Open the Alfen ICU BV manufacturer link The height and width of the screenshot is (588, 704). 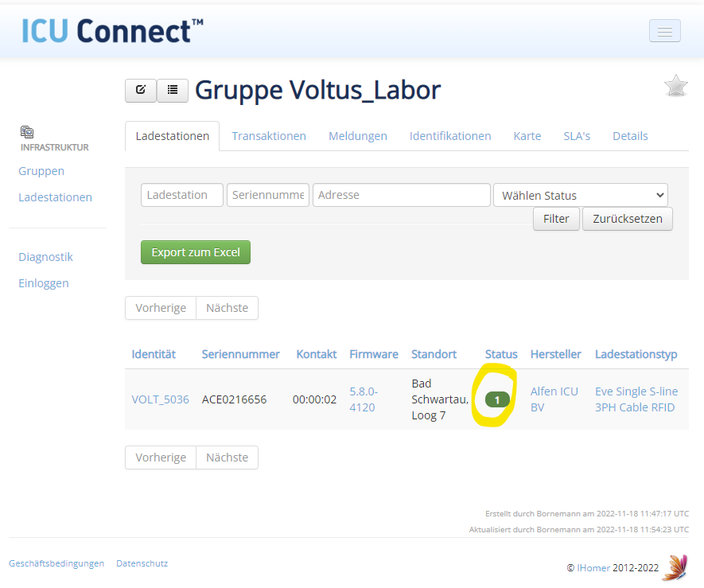click(x=554, y=399)
